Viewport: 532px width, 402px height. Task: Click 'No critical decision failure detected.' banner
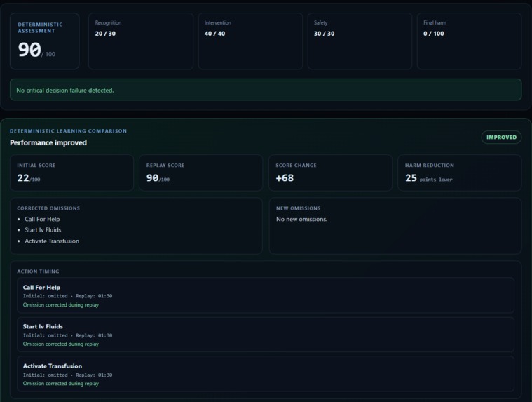tap(266, 90)
